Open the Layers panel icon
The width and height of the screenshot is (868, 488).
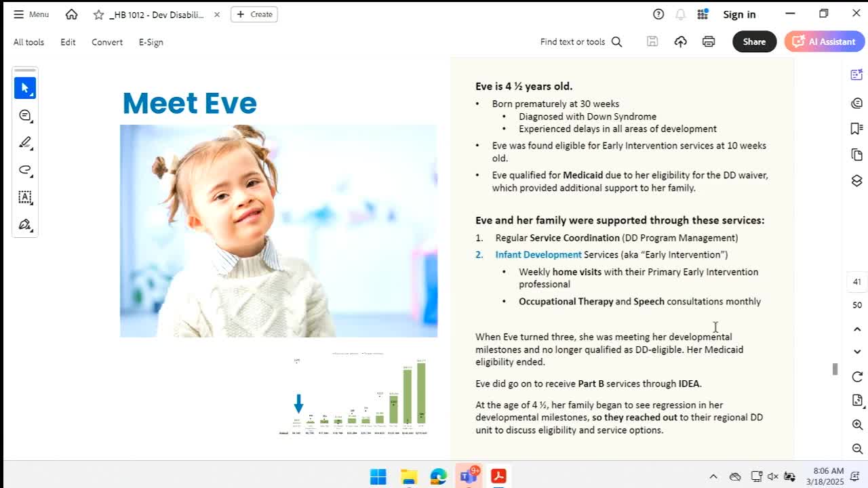[856, 181]
